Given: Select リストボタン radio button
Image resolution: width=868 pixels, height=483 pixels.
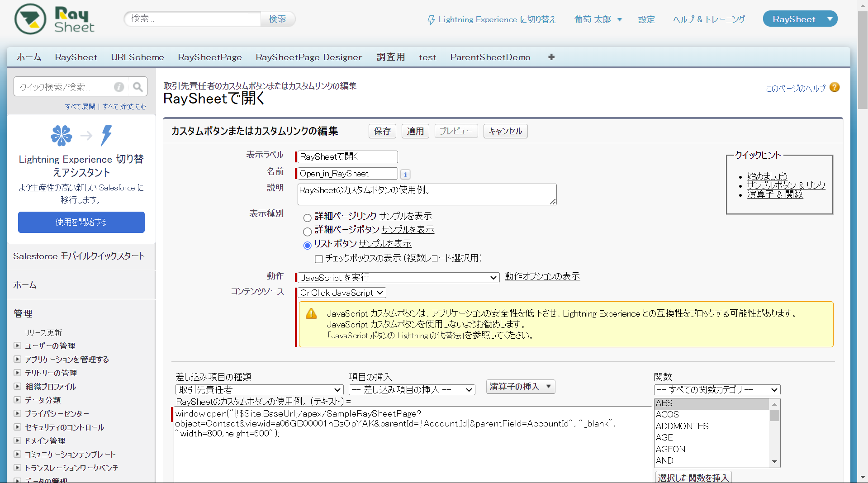Looking at the screenshot, I should [307, 245].
